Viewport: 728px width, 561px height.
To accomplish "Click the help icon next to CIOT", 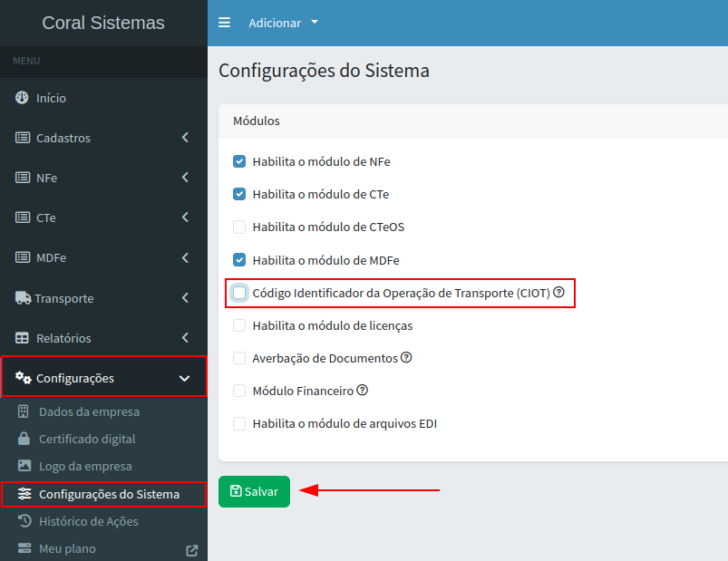I will click(559, 293).
